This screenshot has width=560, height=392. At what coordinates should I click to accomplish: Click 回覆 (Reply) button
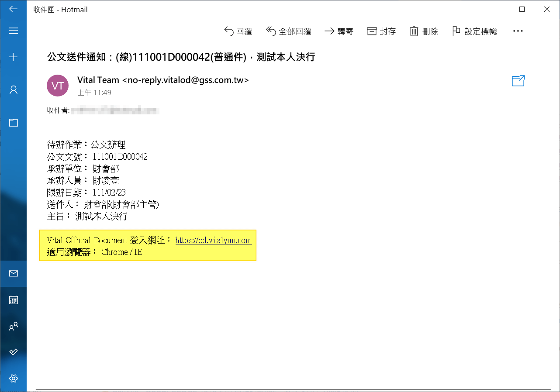(x=238, y=31)
